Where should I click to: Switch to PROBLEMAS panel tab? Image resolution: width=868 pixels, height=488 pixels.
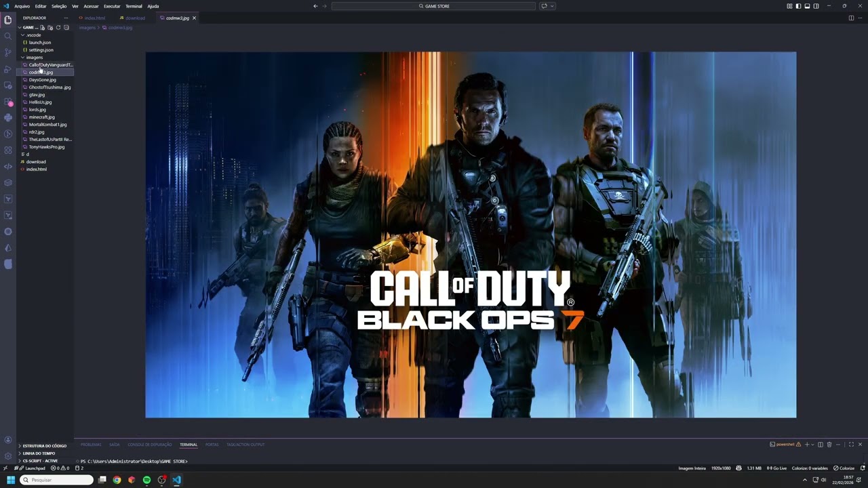click(x=91, y=445)
